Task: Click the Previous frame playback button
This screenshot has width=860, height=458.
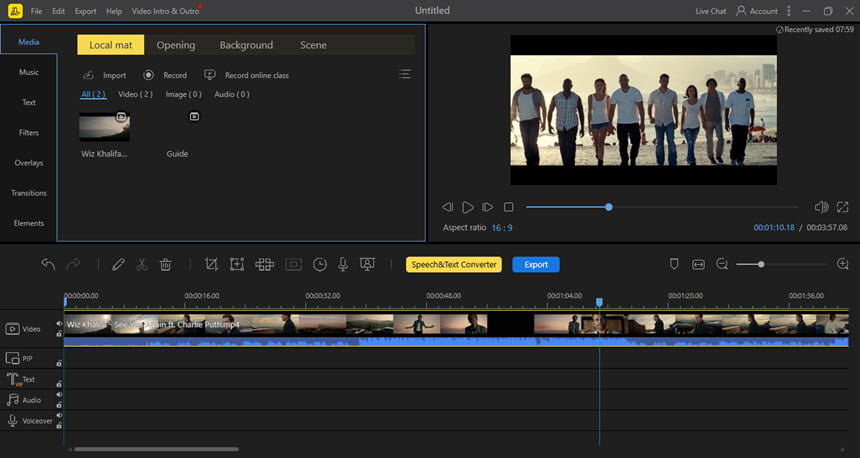Action: 448,207
